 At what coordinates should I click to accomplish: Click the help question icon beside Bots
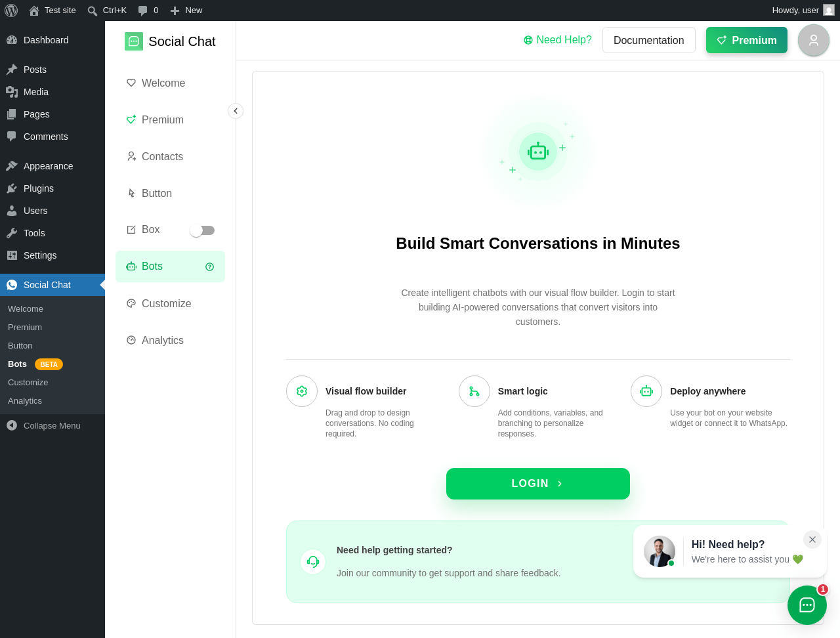click(210, 266)
